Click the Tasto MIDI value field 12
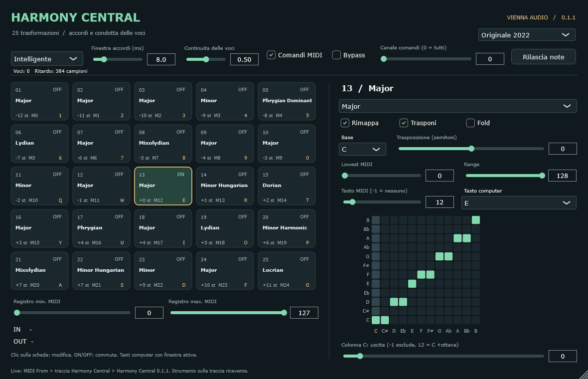 tap(440, 202)
